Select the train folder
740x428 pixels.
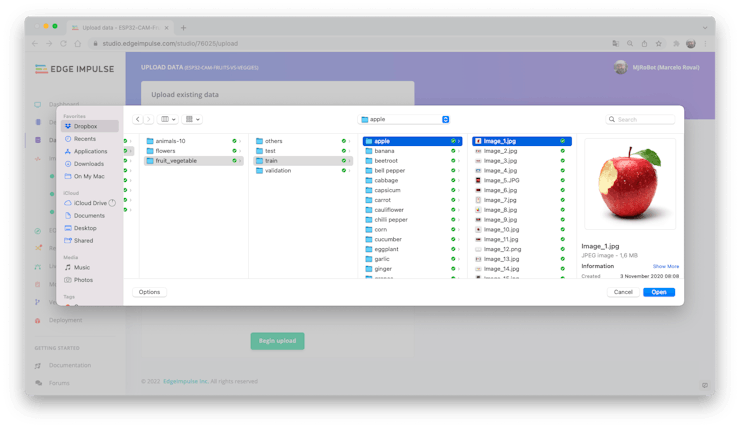tap(303, 161)
